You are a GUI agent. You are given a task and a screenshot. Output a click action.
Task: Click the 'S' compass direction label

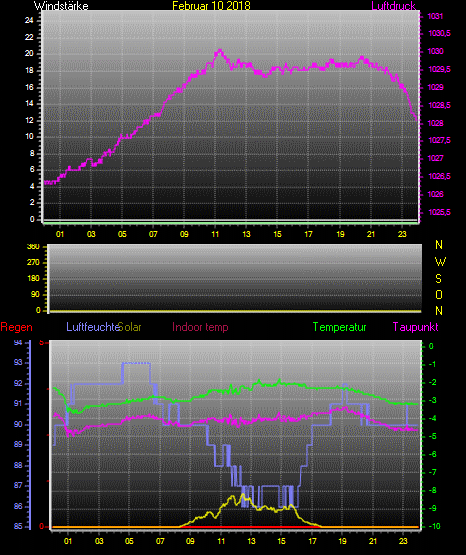(x=438, y=279)
